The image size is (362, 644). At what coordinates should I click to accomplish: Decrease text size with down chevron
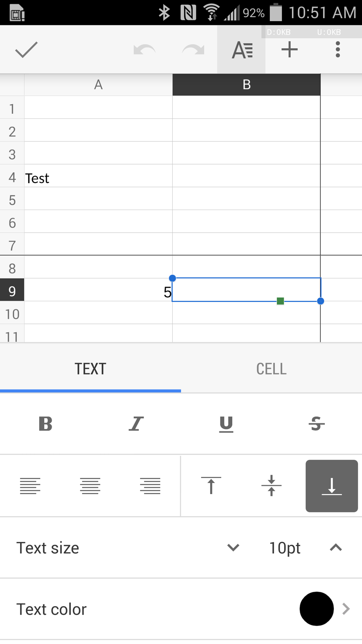pos(233,548)
